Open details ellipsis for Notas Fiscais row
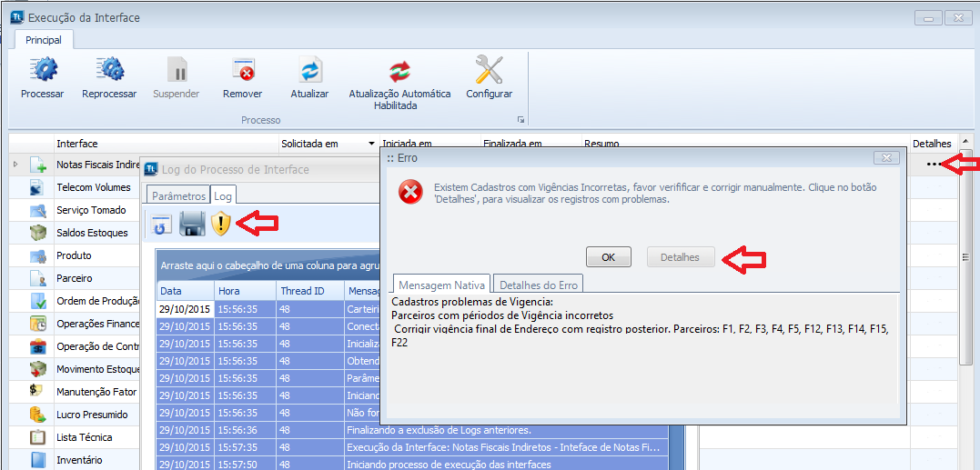The width and height of the screenshot is (980, 470). coord(934,165)
